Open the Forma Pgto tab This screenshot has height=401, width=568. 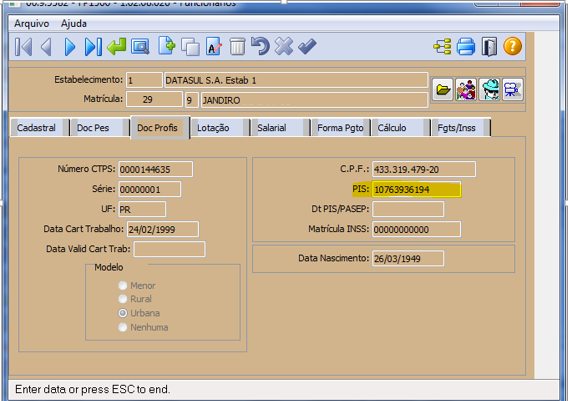(340, 128)
